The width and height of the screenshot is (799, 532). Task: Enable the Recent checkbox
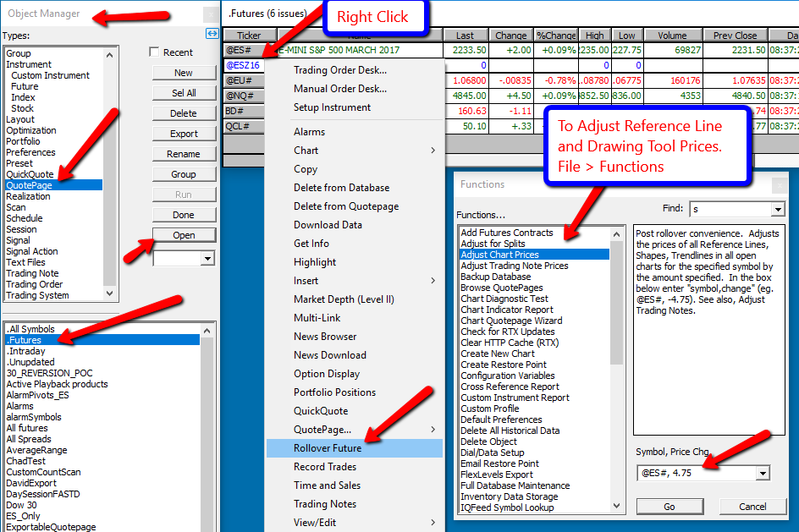(154, 52)
